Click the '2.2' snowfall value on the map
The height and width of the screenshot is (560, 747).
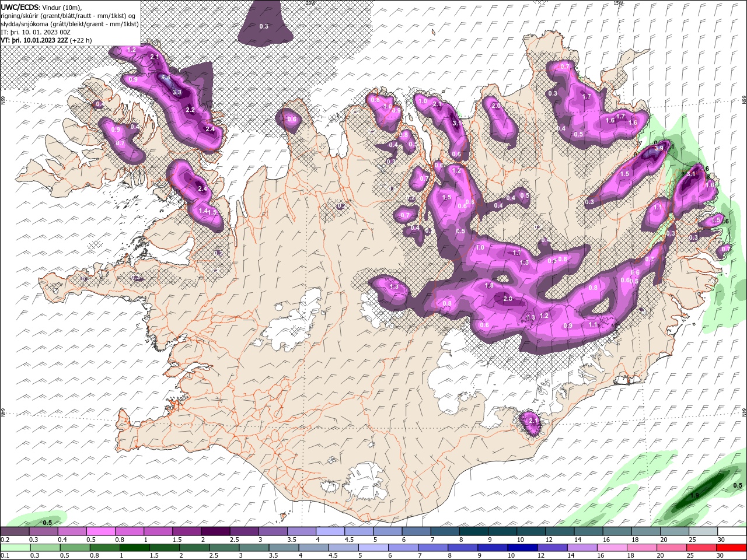[x=190, y=110]
